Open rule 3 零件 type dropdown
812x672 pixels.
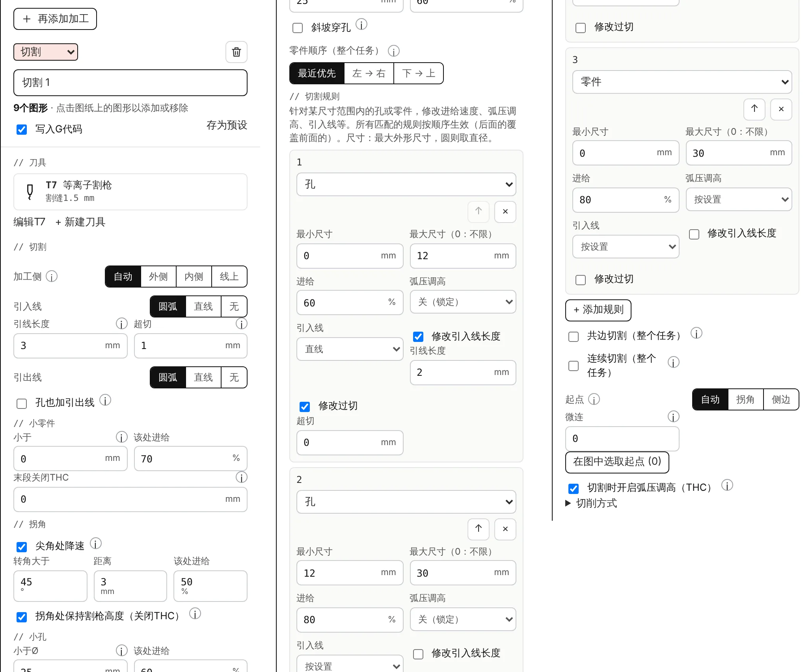tap(682, 82)
